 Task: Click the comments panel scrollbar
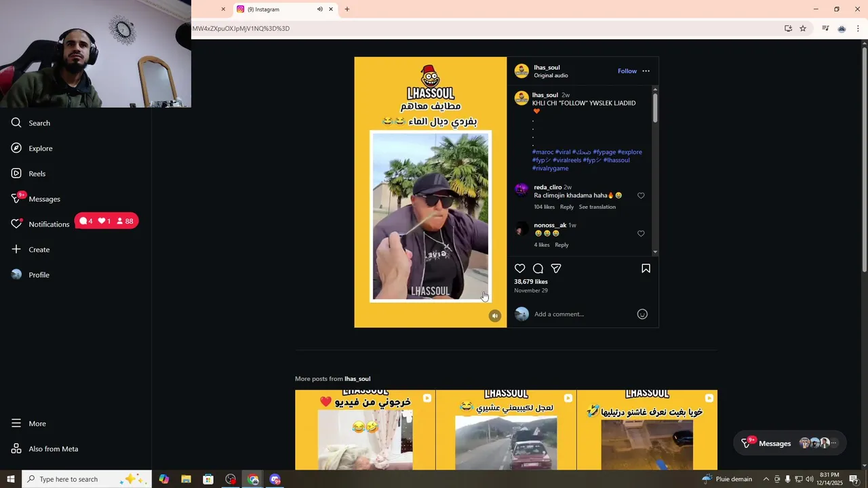point(655,108)
